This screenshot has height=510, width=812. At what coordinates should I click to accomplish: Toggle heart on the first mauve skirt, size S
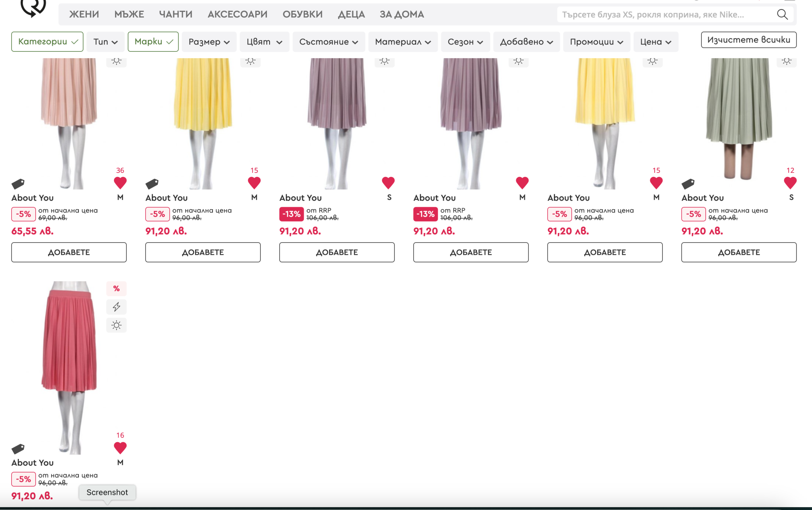388,183
